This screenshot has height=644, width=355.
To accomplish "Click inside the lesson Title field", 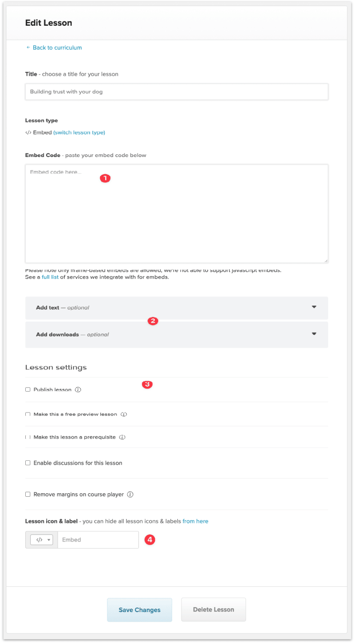I will (177, 91).
